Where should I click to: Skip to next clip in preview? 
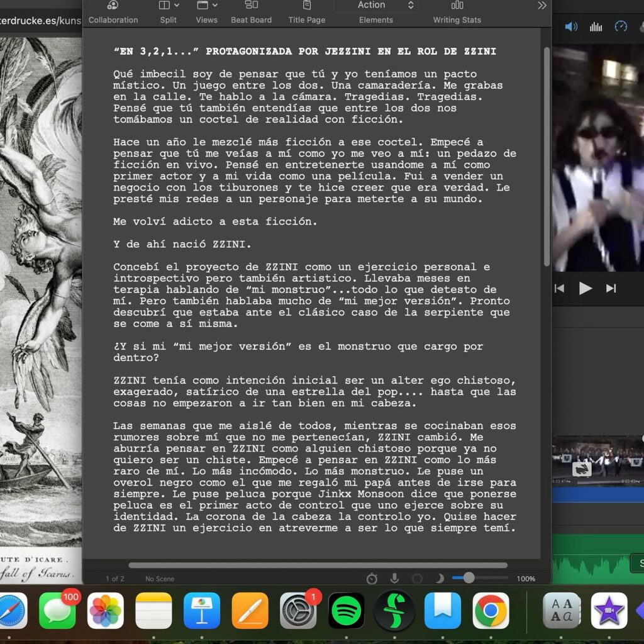point(611,288)
